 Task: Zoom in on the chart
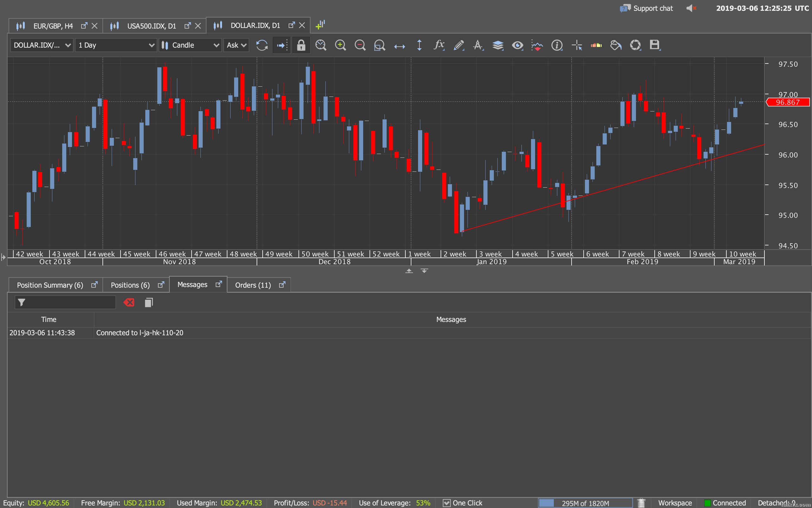pos(340,45)
